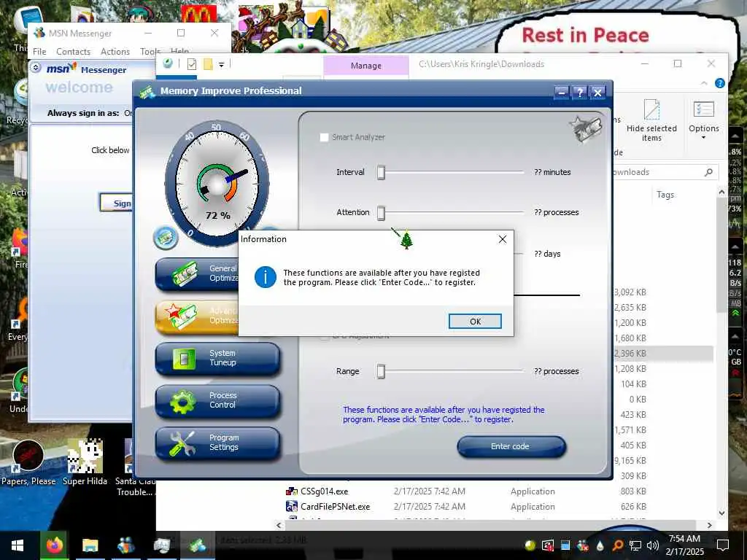Click the blue Explorer Help icon
The width and height of the screenshot is (747, 560).
(720, 83)
